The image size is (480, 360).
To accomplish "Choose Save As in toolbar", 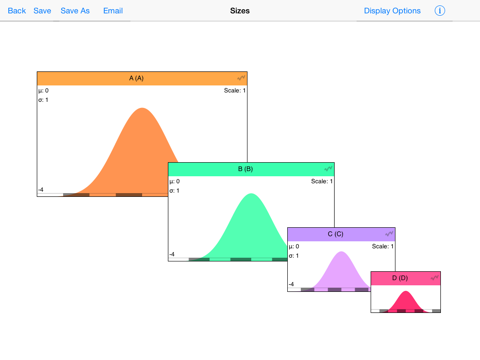I will point(75,11).
